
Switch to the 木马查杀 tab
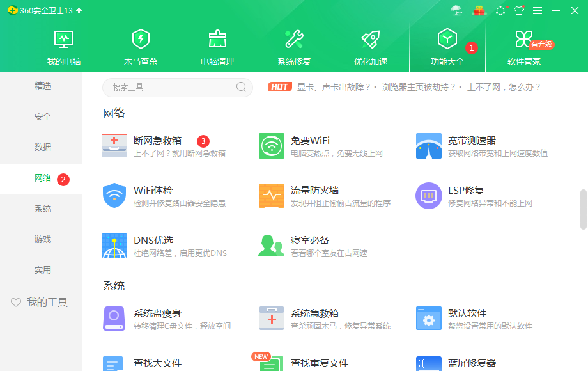point(141,46)
